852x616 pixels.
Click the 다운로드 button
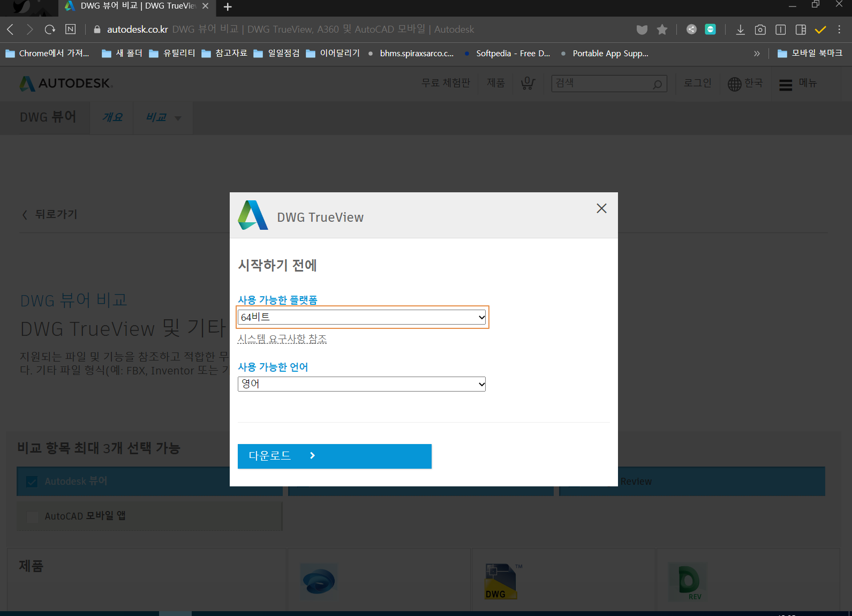335,456
